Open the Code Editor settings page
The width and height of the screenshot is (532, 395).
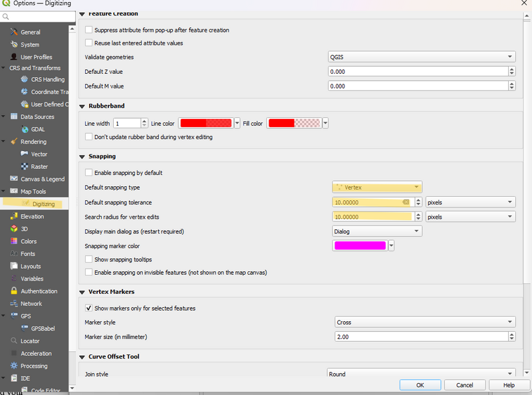(x=45, y=390)
